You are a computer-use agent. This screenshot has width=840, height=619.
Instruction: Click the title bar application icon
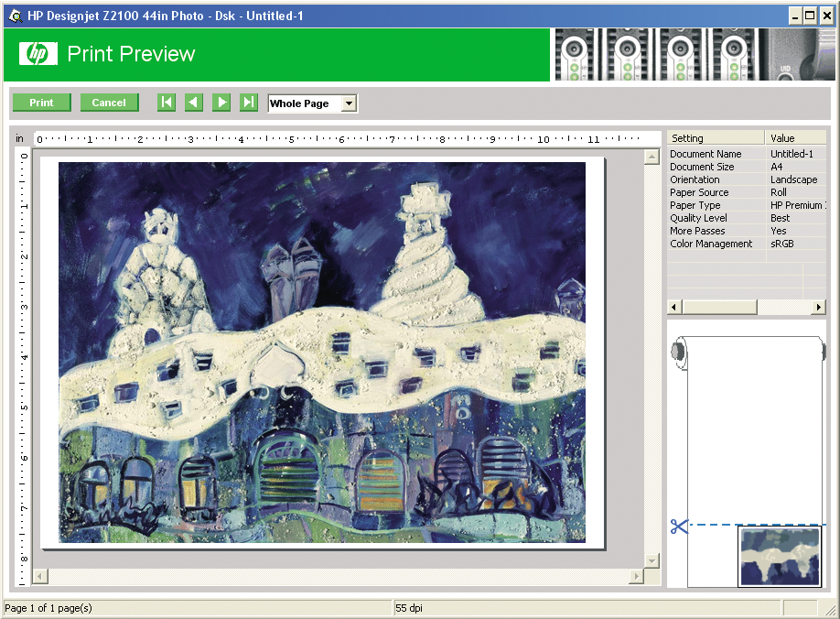(16, 16)
